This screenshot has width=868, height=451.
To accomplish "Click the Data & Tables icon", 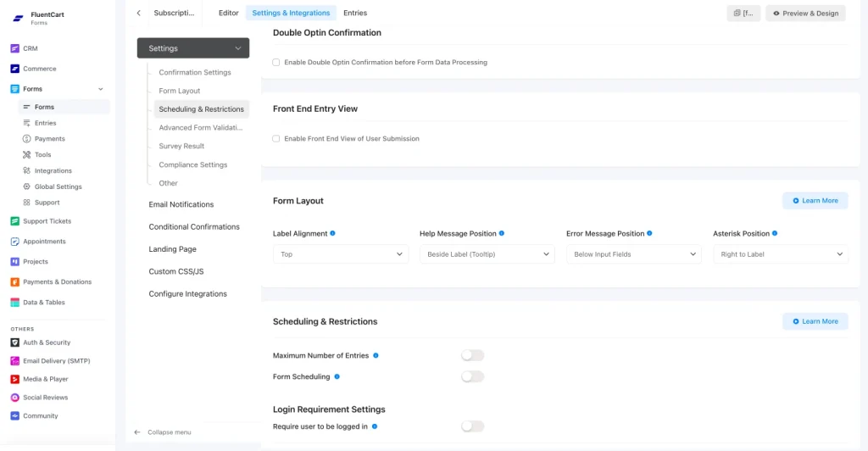I will pos(15,302).
